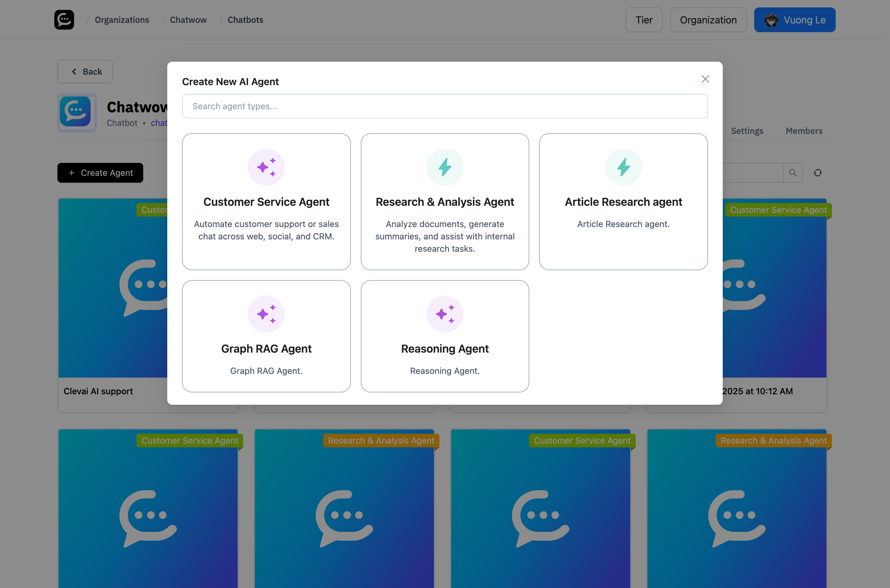Refresh the chatbot list
Screen dimensions: 890x588
click(818, 172)
